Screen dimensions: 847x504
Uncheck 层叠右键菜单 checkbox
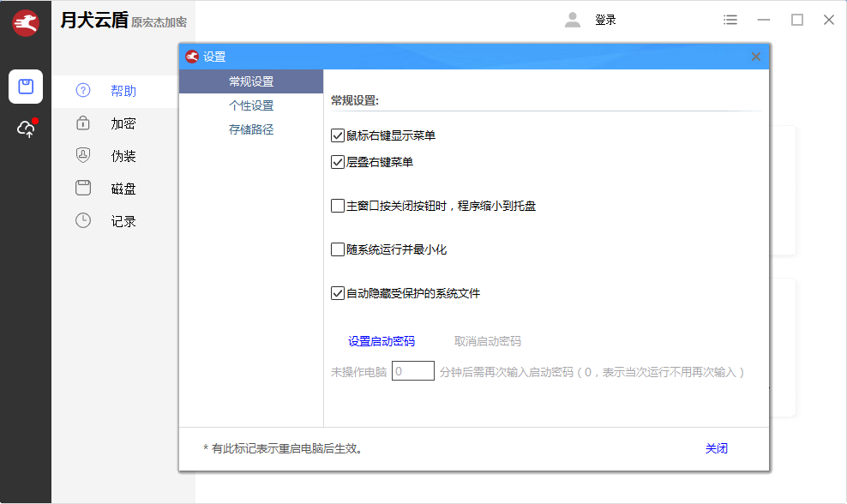[x=338, y=161]
